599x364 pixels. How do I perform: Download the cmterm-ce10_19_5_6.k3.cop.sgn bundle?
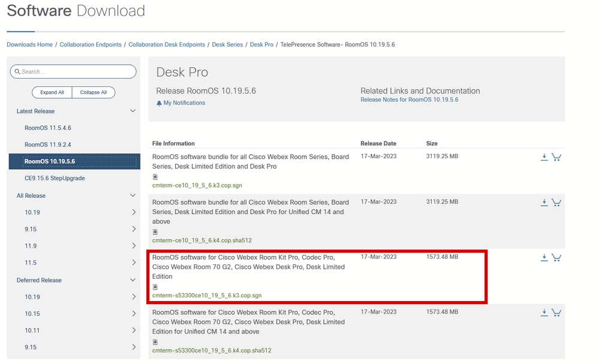[x=544, y=157]
